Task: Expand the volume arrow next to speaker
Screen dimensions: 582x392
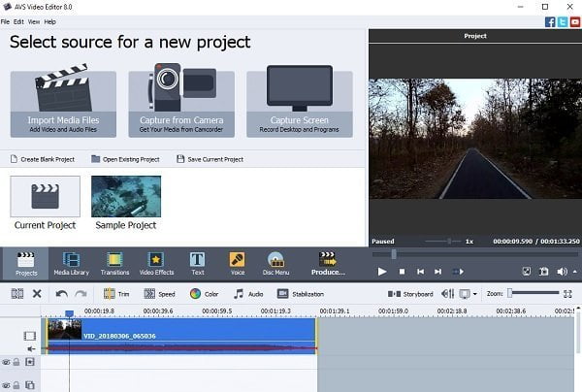Action: 575,272
